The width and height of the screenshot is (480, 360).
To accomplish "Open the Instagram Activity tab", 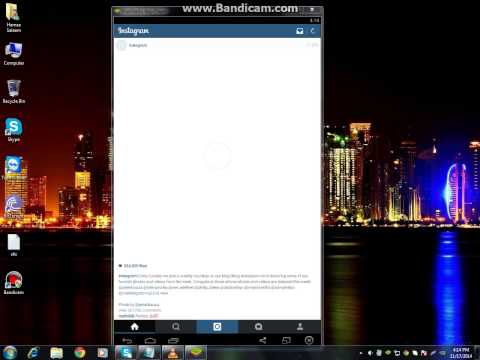I will click(259, 327).
